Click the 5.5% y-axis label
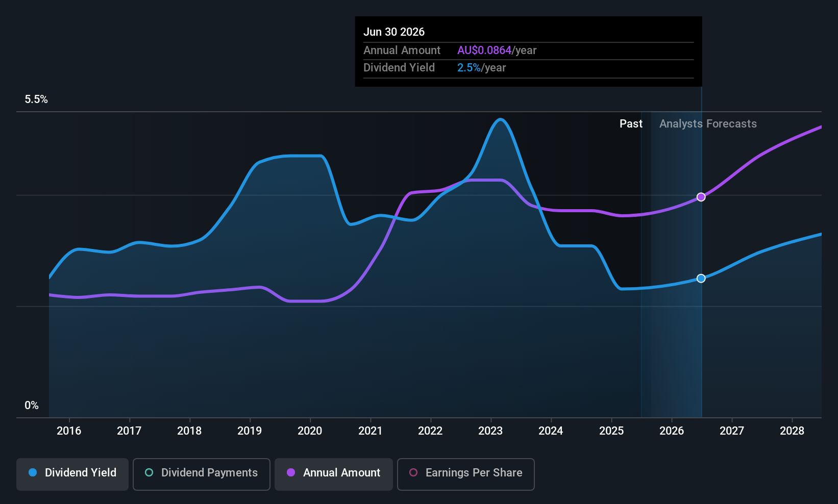Viewport: 838px width, 504px height. 36,99
